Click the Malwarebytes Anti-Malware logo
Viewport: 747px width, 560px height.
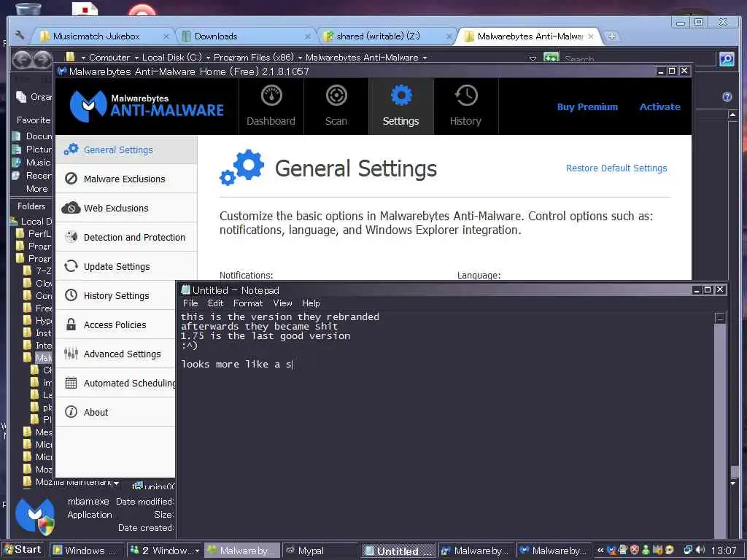point(146,106)
